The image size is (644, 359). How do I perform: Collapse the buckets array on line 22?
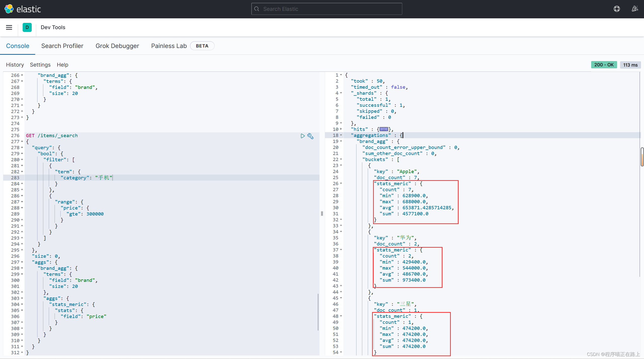click(341, 159)
